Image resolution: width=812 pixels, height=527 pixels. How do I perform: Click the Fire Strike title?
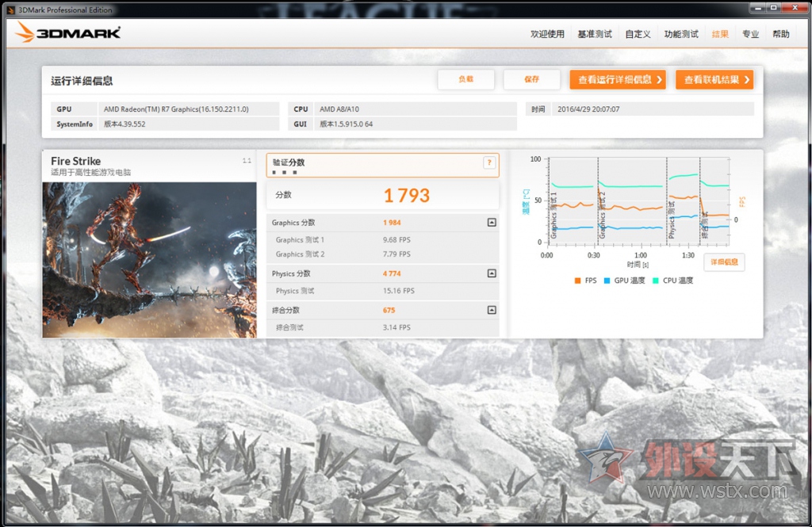click(x=75, y=161)
